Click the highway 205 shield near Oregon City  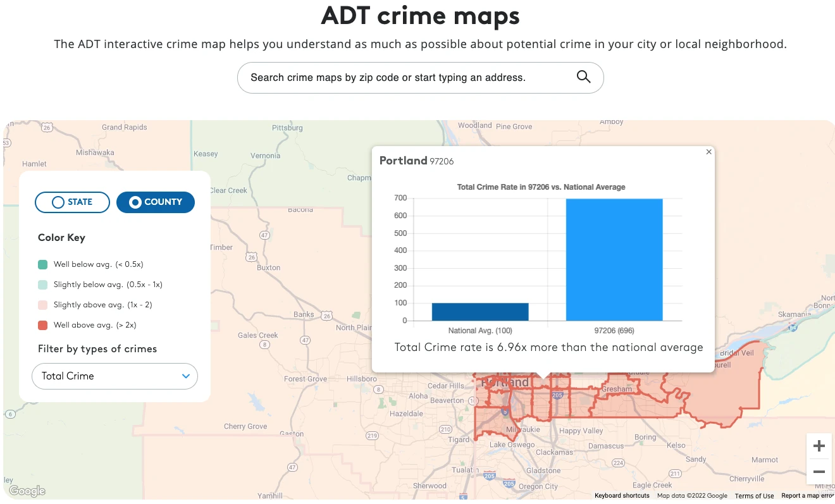point(509,483)
